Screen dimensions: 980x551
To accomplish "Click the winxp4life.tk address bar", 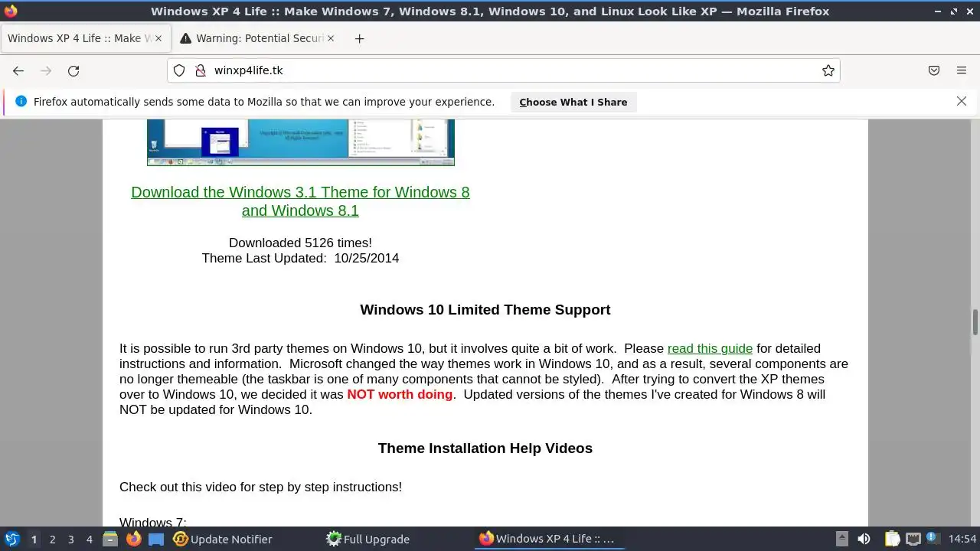I will pyautogui.click(x=505, y=70).
